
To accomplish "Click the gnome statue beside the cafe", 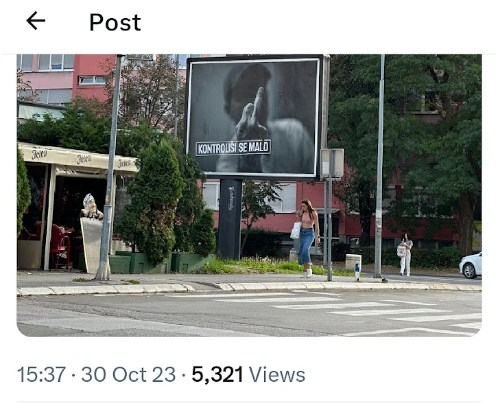I will (91, 207).
